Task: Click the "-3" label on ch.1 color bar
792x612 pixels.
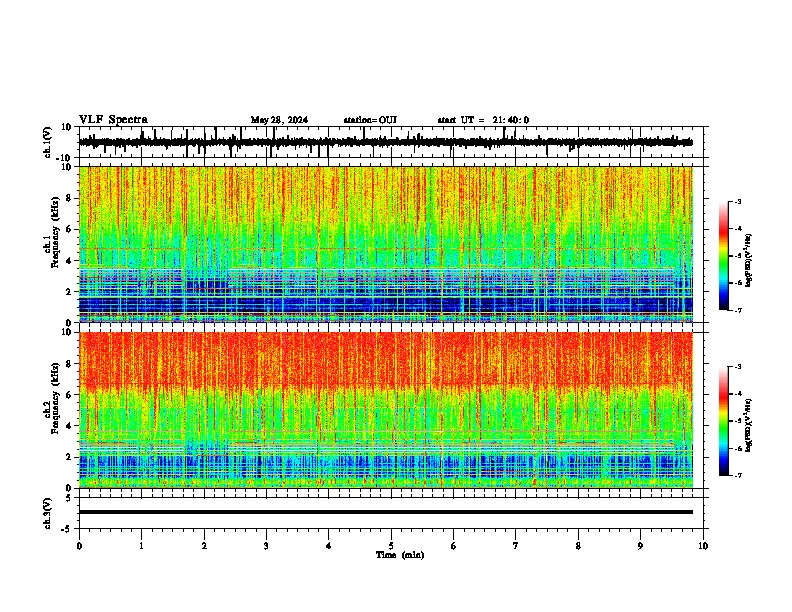Action: coord(738,202)
